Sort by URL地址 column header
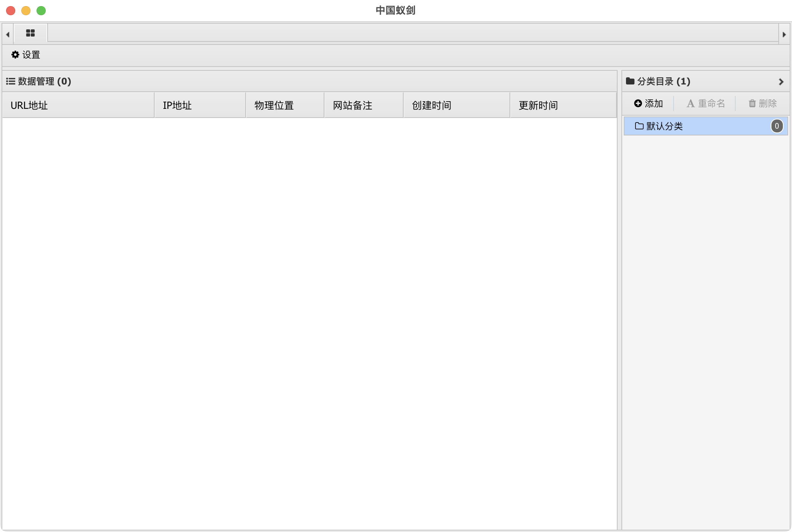792x532 pixels. coord(78,105)
